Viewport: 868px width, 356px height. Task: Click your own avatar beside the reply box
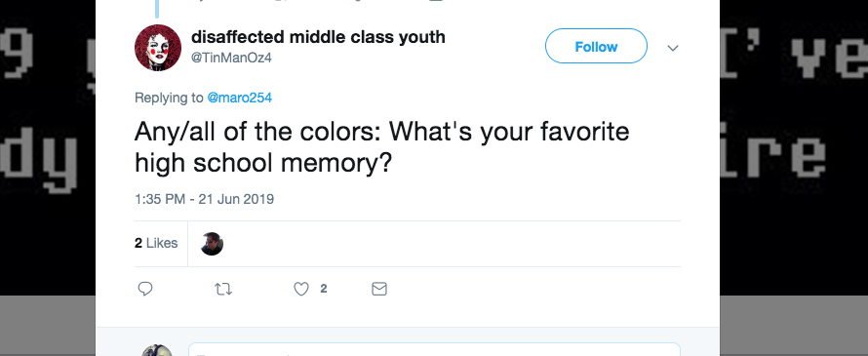click(x=157, y=351)
